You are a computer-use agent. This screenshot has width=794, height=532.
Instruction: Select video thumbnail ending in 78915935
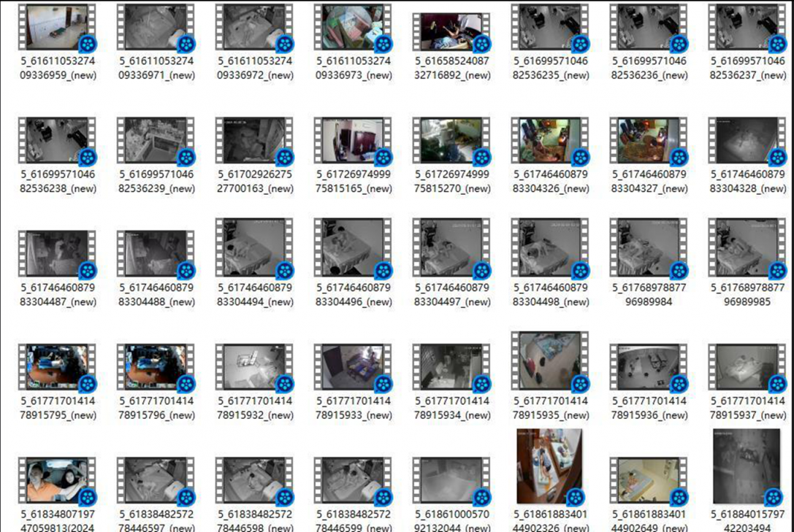550,361
